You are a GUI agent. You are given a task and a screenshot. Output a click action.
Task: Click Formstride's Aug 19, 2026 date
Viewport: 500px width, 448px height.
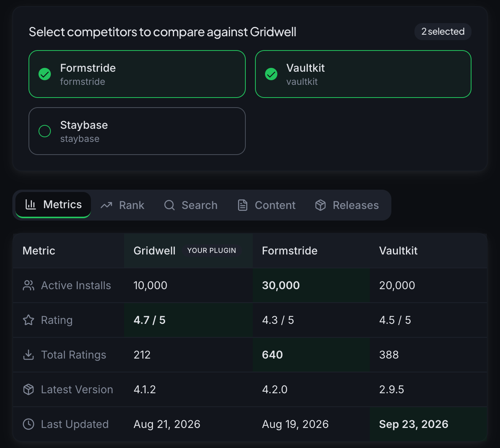[295, 424]
